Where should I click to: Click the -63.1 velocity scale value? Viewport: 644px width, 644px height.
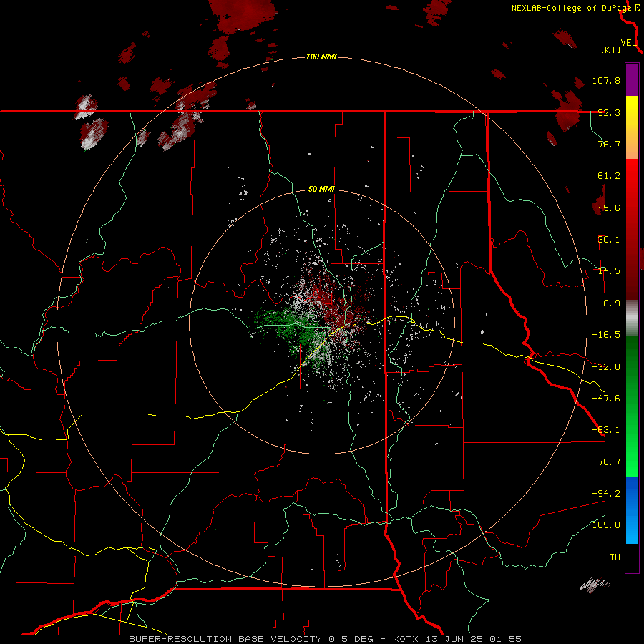click(x=606, y=430)
